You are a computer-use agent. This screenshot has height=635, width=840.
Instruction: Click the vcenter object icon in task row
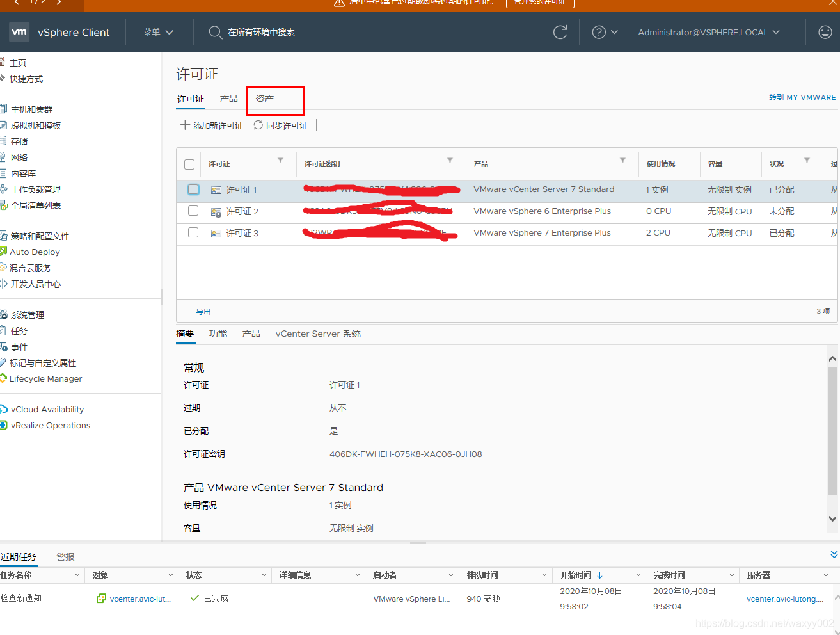pos(101,599)
